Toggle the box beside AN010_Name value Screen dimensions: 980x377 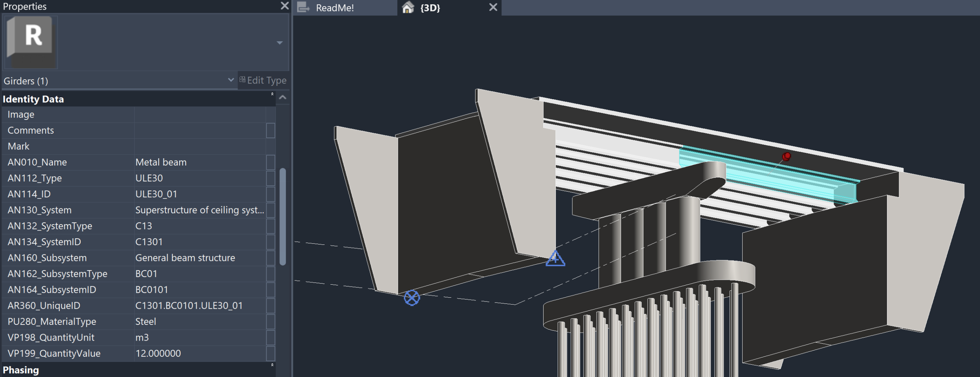pyautogui.click(x=271, y=162)
